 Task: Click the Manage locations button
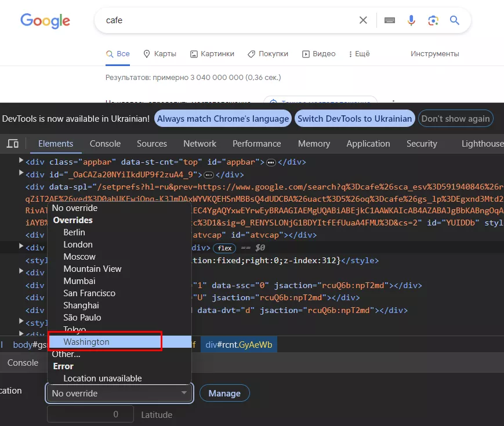[224, 393]
